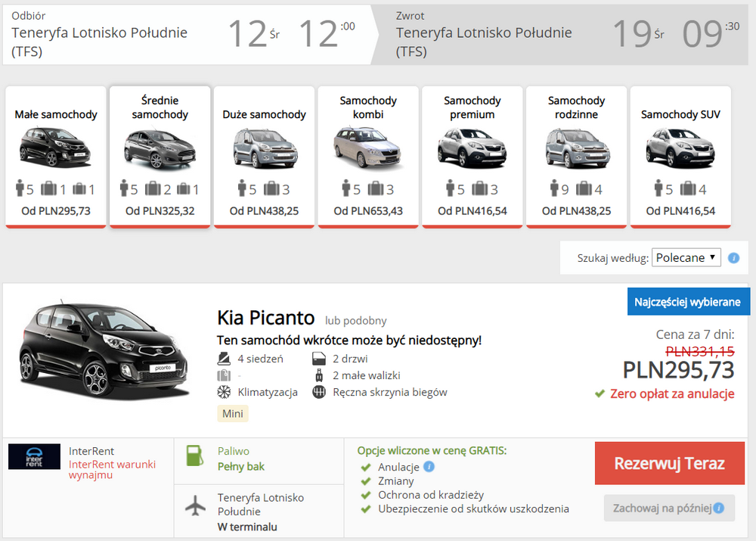The height and width of the screenshot is (541, 756).
Task: Click the Ubezpieczenie od skutków uszkodzenia text
Action: click(473, 508)
